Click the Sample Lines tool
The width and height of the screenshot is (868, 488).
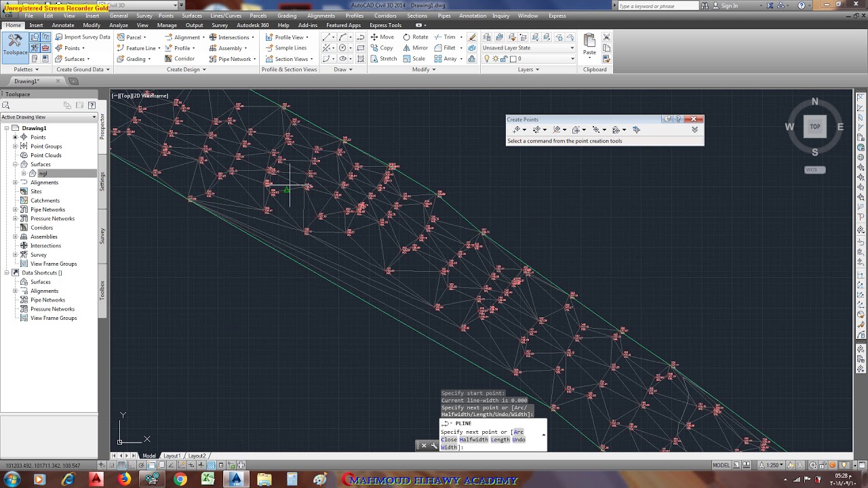pyautogui.click(x=285, y=48)
